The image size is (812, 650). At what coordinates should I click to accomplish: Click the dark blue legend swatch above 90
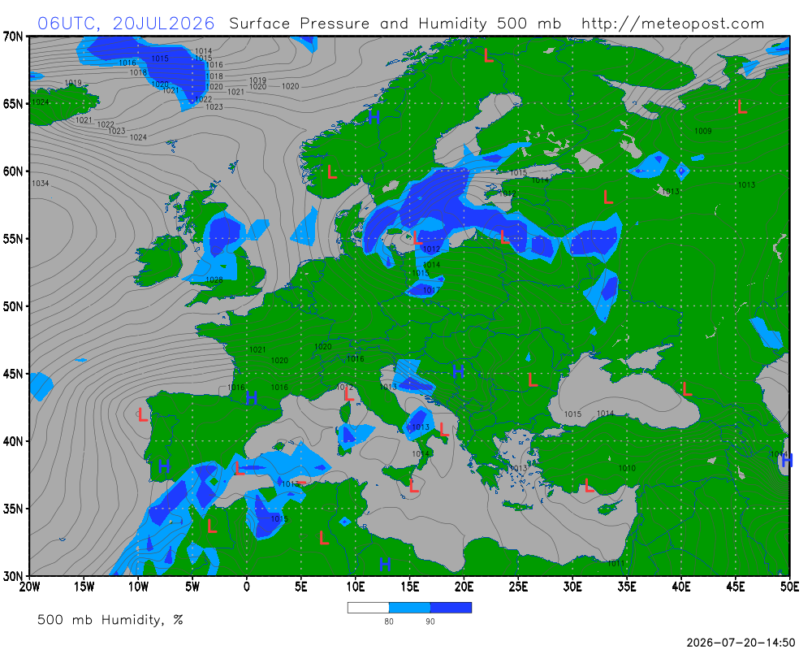click(451, 608)
